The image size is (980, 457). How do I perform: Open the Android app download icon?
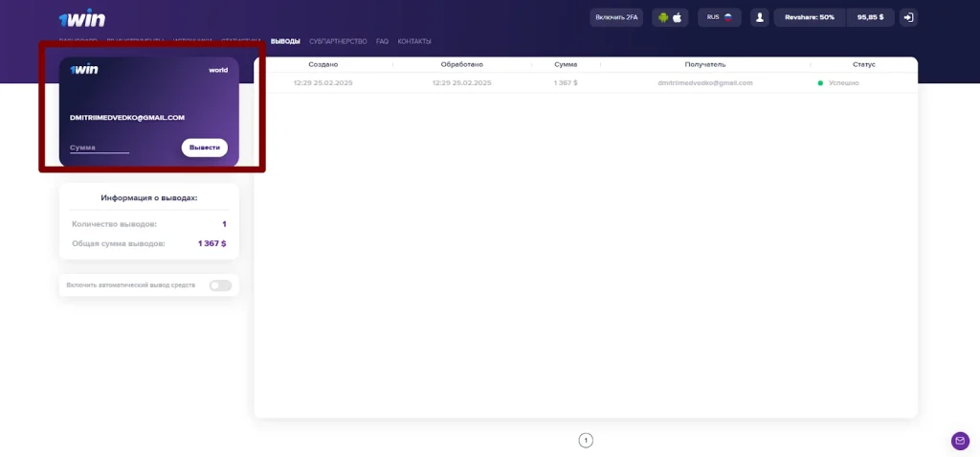tap(663, 17)
